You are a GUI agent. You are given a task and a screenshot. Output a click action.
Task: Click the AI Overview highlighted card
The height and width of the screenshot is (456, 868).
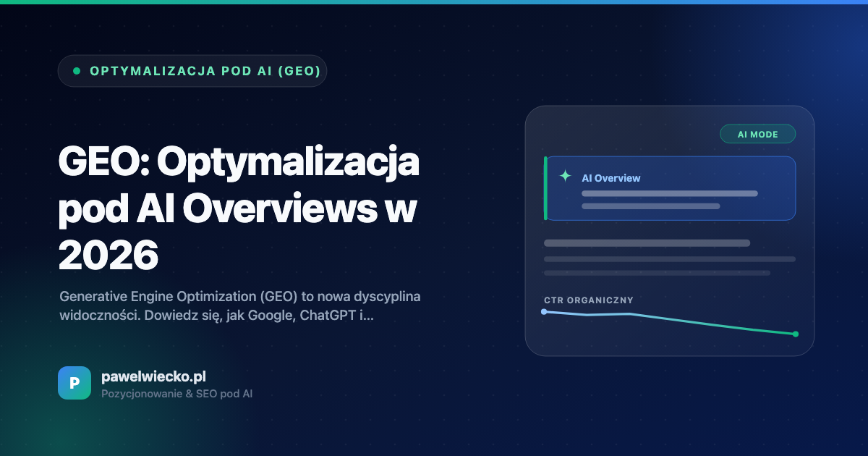point(670,188)
